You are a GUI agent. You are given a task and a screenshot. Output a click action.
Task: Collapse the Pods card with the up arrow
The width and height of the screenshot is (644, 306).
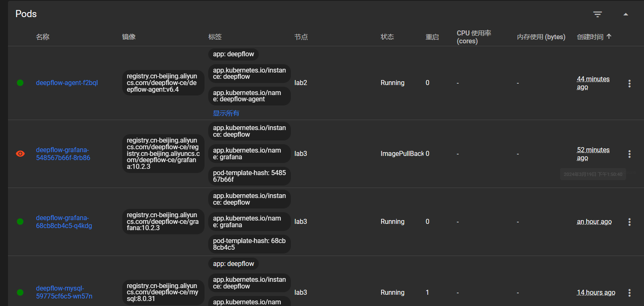[625, 15]
